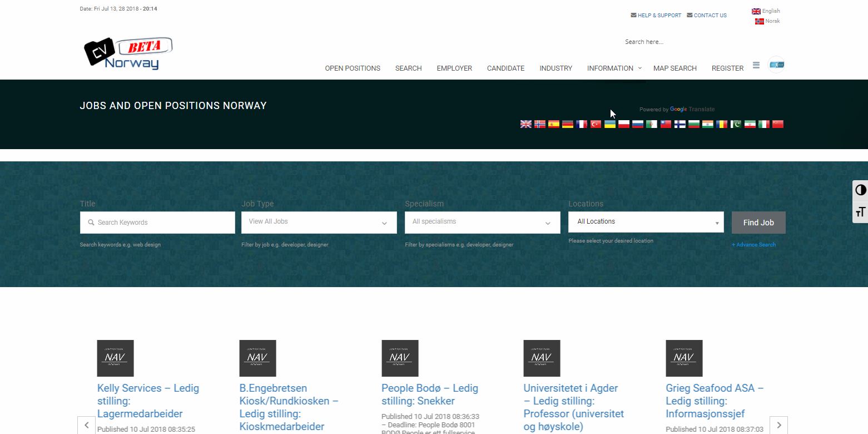Translate page with the Norwegian flag icon in banner
The image size is (868, 434).
pyautogui.click(x=540, y=124)
